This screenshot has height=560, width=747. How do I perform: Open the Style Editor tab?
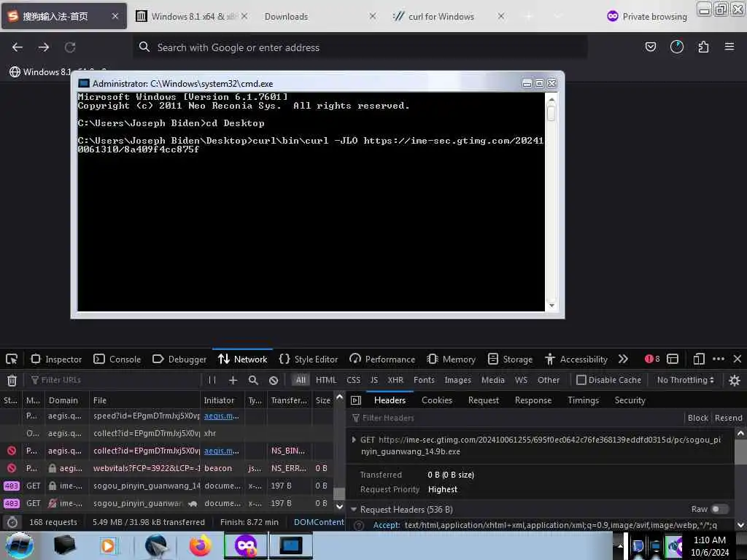pos(309,359)
